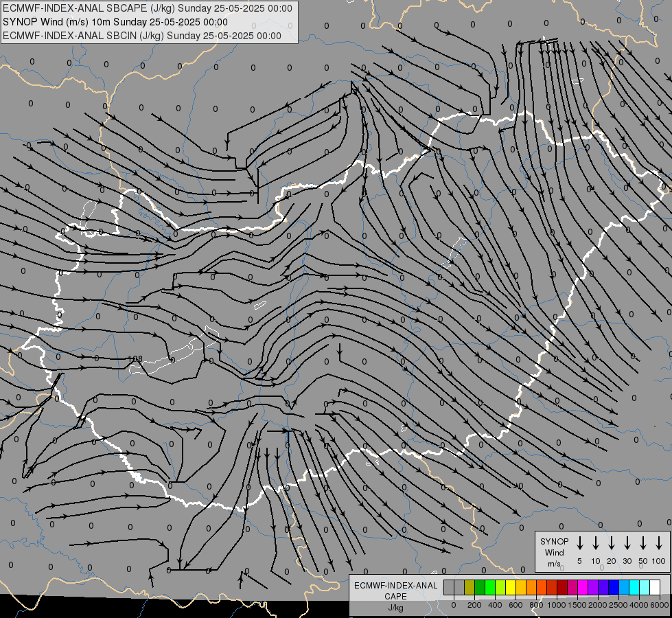The height and width of the screenshot is (618, 672).
Task: Click the 108 station value near lake
Action: point(137,358)
